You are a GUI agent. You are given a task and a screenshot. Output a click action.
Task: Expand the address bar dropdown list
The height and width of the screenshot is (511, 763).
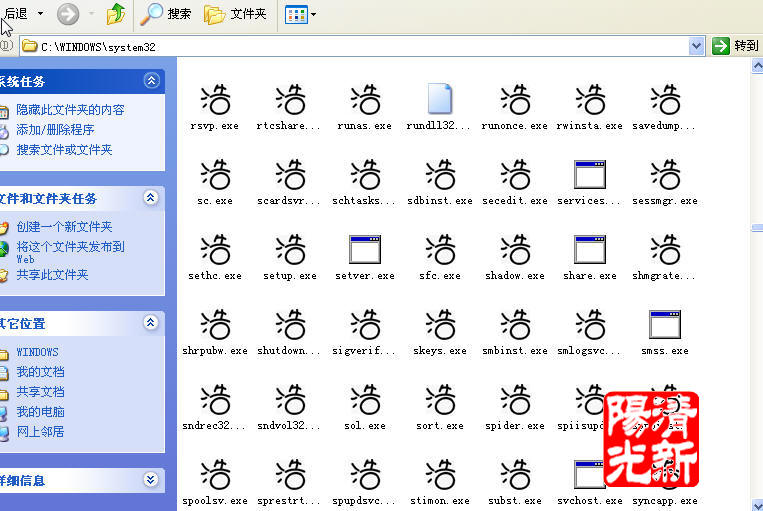click(x=696, y=46)
